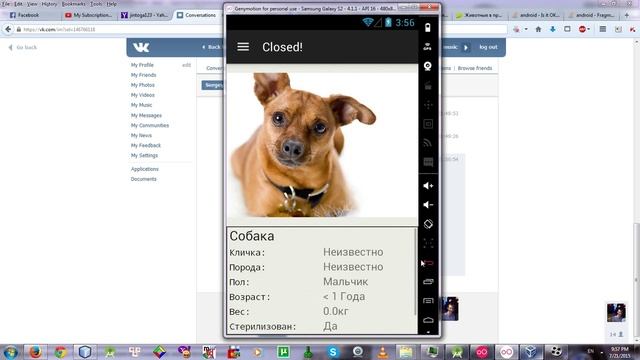Click the dog photo in the app
Screen dimensions: 640x360
[322, 144]
